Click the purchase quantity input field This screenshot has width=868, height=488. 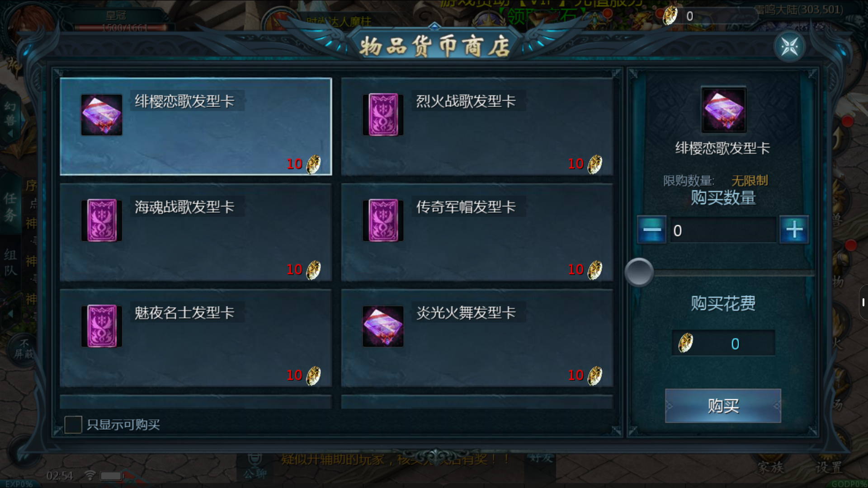coord(723,230)
